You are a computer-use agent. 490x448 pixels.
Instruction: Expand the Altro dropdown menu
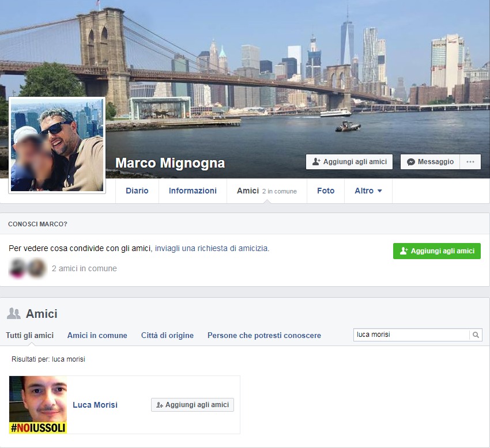368,191
